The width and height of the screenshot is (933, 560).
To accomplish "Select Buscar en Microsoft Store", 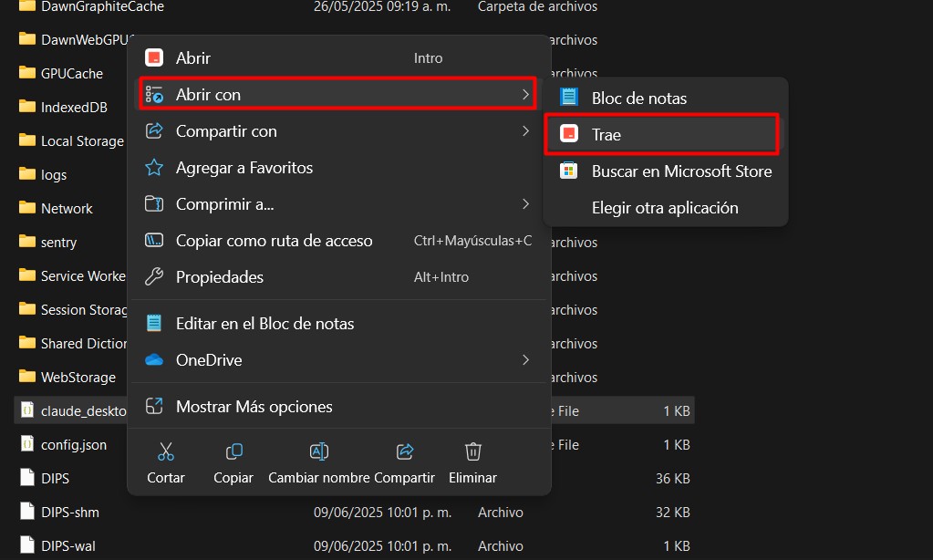I will (x=680, y=171).
